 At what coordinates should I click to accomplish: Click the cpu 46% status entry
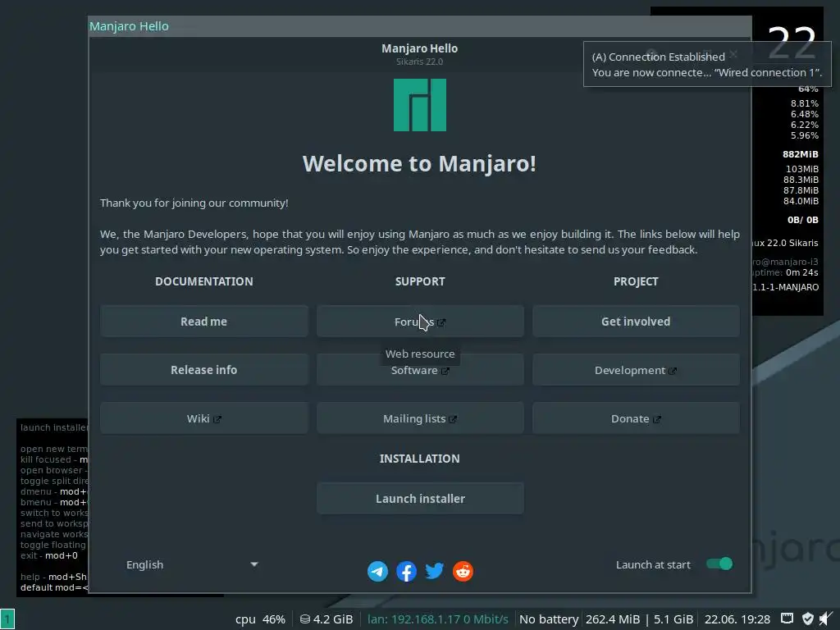[260, 619]
